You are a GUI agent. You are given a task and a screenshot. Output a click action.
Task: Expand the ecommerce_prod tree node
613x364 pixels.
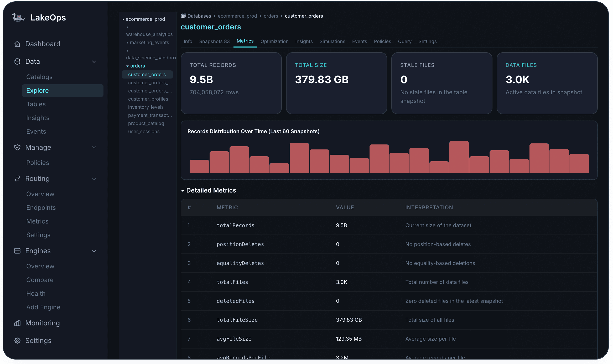pos(123,19)
